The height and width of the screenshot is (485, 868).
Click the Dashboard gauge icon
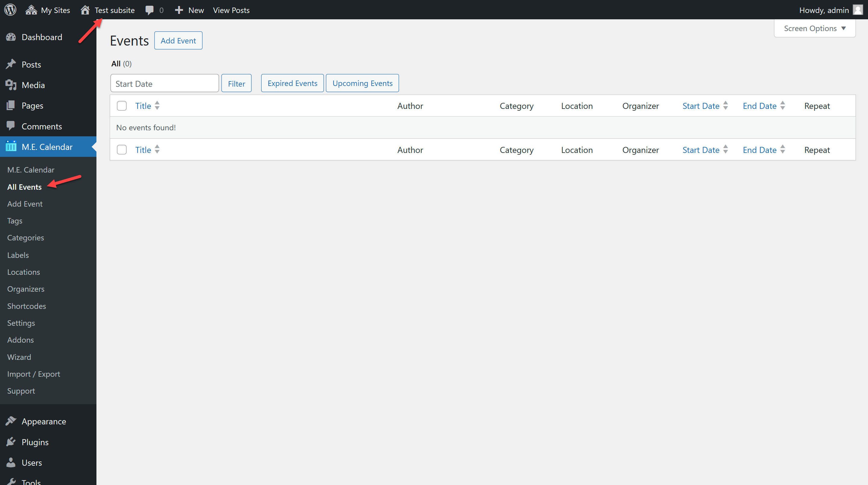point(11,37)
